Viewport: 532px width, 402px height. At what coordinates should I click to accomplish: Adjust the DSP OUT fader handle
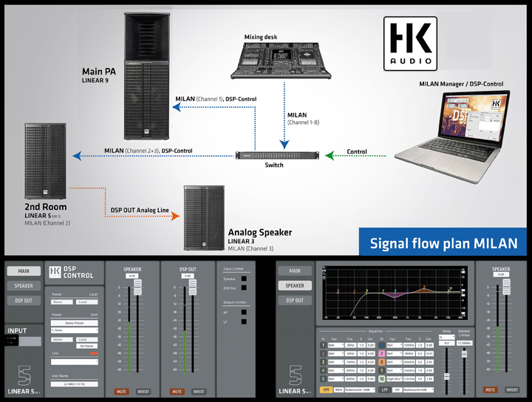point(193,287)
